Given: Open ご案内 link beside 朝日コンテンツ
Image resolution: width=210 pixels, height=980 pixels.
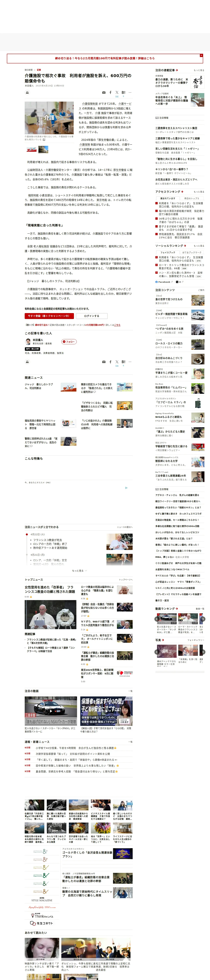Looking at the screenshot, I should coord(201,290).
